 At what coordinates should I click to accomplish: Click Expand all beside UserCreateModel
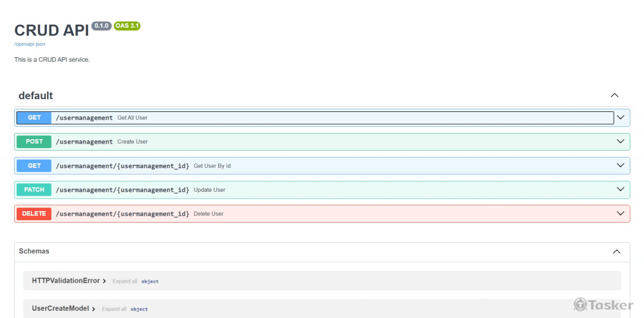[x=114, y=309]
